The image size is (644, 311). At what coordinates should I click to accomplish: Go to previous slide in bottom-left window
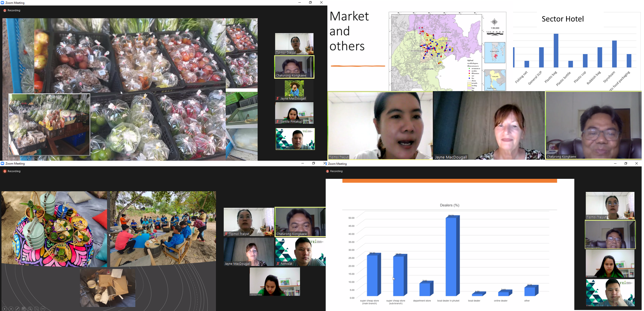(x=4, y=309)
